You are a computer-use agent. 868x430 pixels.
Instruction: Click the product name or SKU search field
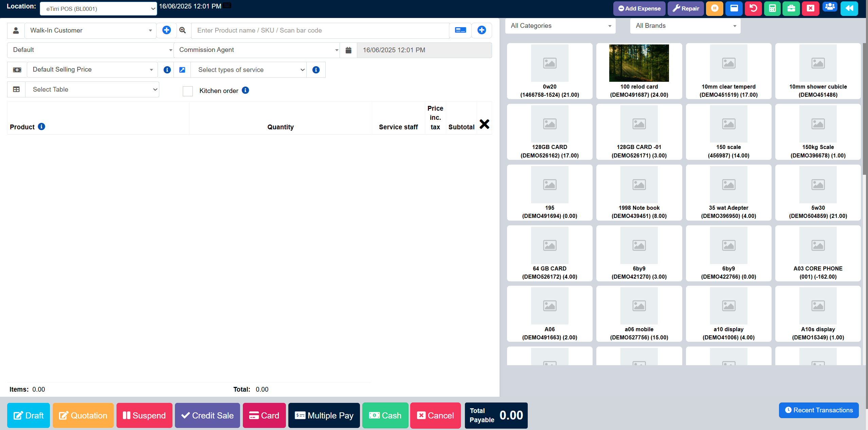point(320,31)
